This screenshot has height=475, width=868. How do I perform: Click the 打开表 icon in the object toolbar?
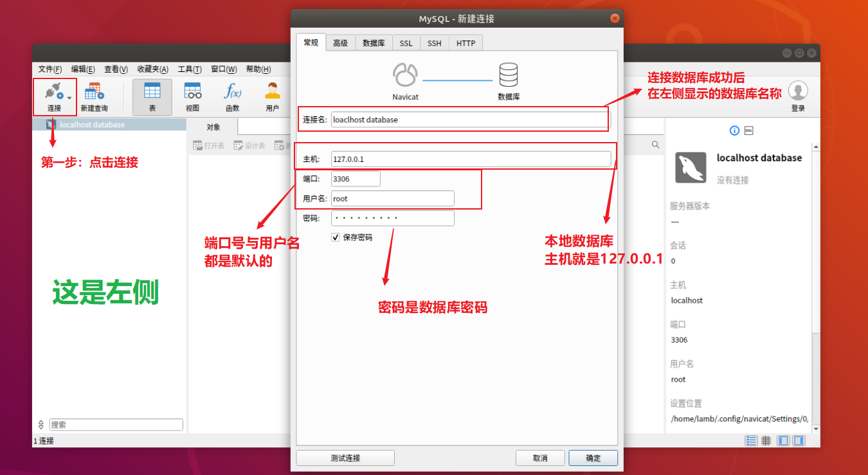pos(197,146)
